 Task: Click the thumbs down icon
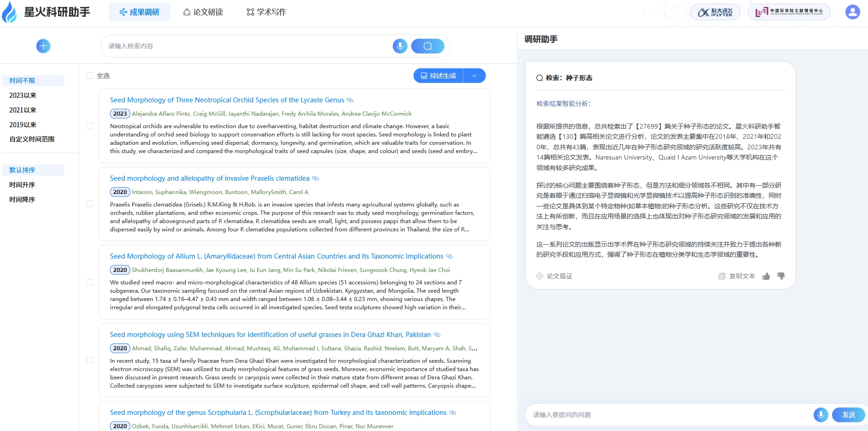(781, 276)
